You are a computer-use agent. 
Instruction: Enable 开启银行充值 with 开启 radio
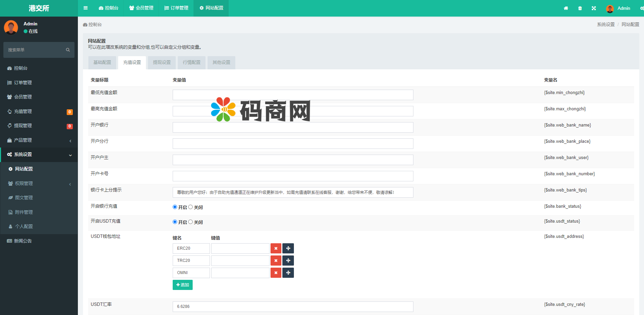[x=175, y=207]
